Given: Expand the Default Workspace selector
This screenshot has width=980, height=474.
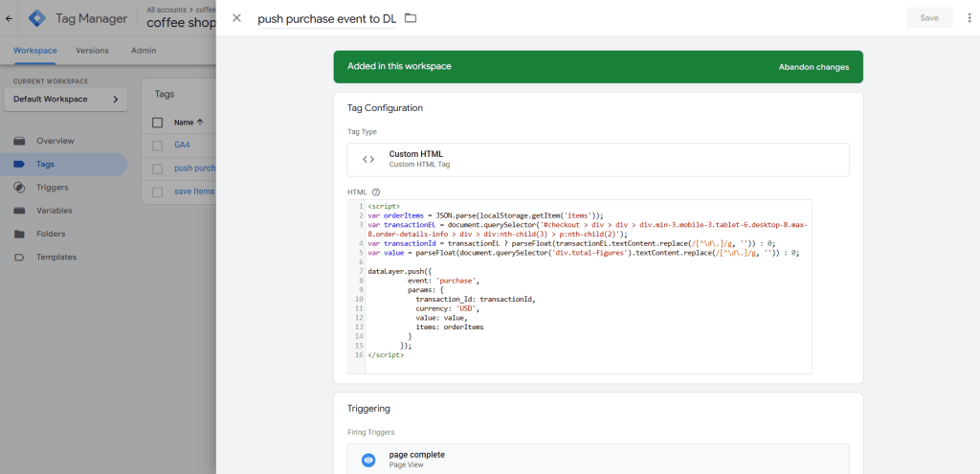Looking at the screenshot, I should [66, 100].
